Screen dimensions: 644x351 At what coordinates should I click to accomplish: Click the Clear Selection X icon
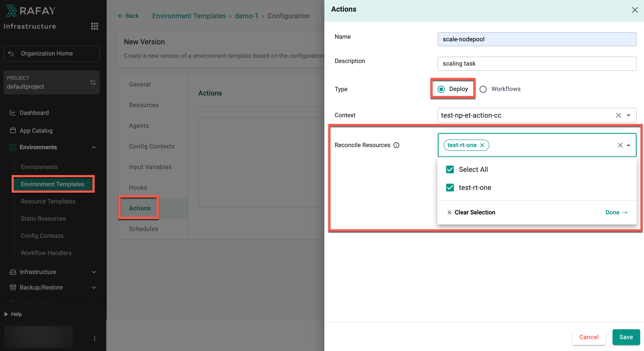click(449, 212)
